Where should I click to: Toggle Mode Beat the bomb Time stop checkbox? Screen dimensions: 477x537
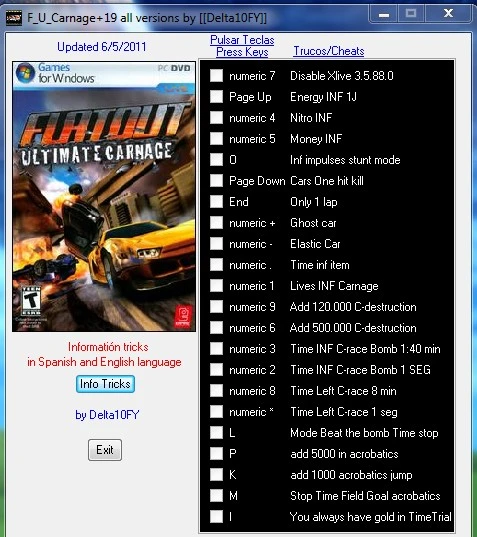216,433
